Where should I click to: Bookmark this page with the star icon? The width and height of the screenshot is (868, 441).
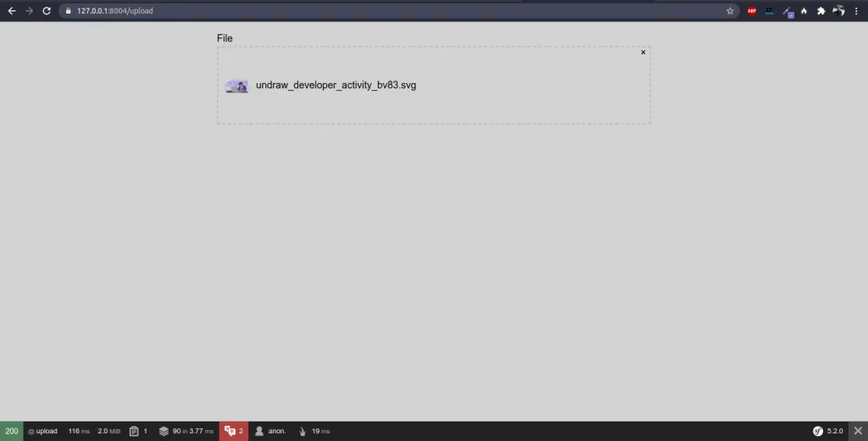[730, 11]
